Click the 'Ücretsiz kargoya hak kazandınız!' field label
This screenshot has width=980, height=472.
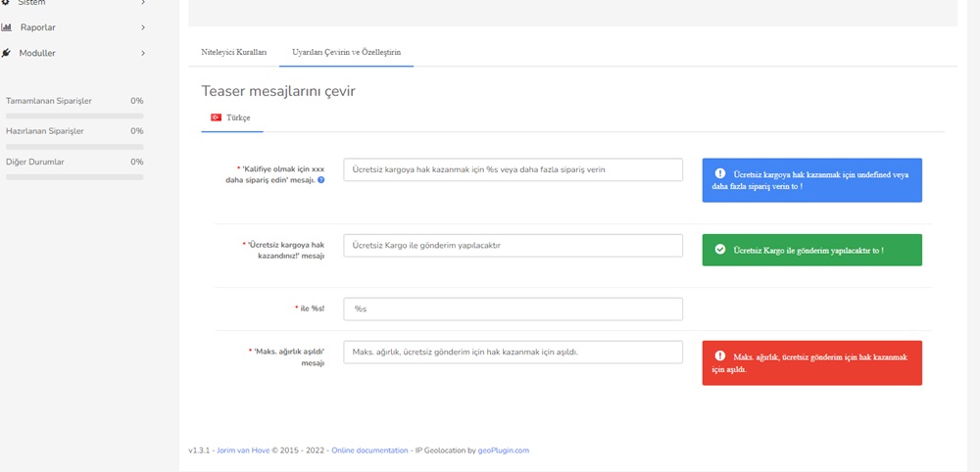(283, 250)
